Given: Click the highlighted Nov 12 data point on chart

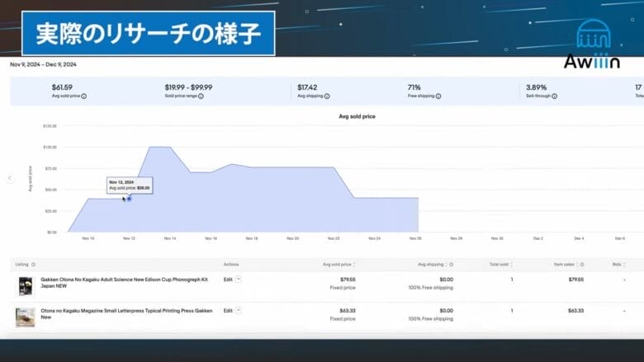Looking at the screenshot, I should tap(129, 199).
